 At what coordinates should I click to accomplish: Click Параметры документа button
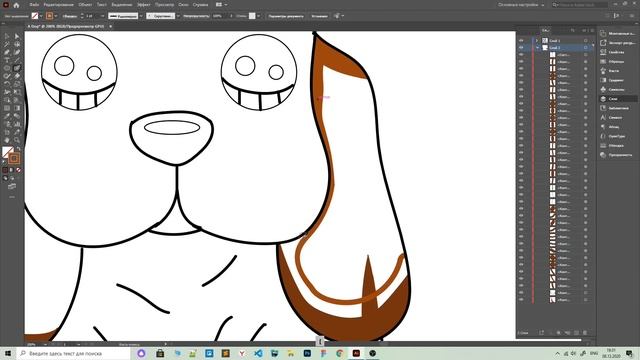point(286,16)
